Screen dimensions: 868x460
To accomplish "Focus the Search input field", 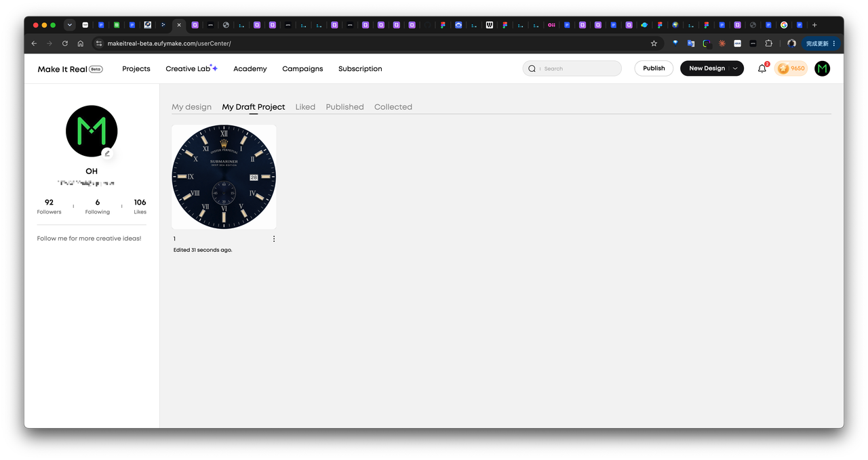I will [x=572, y=68].
